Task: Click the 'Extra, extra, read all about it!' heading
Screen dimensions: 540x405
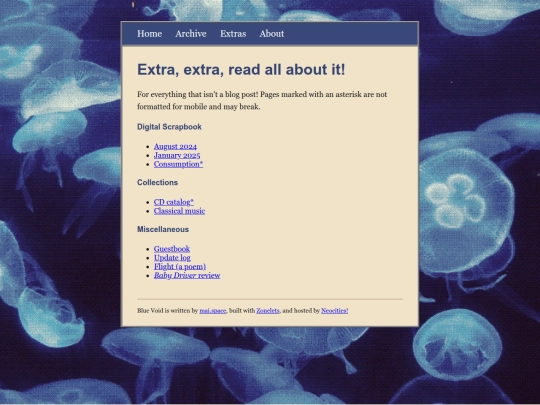Action: pos(241,70)
